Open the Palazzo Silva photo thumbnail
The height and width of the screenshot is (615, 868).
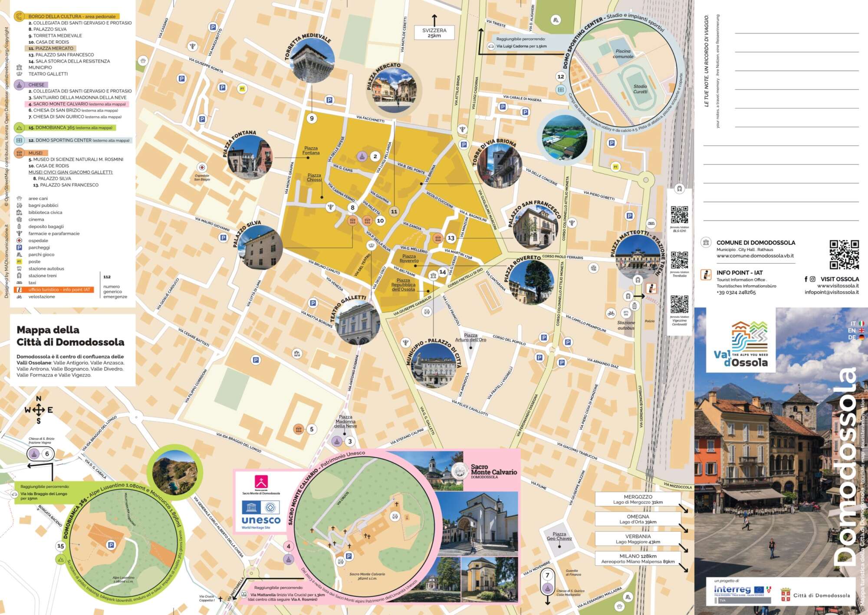[260, 248]
